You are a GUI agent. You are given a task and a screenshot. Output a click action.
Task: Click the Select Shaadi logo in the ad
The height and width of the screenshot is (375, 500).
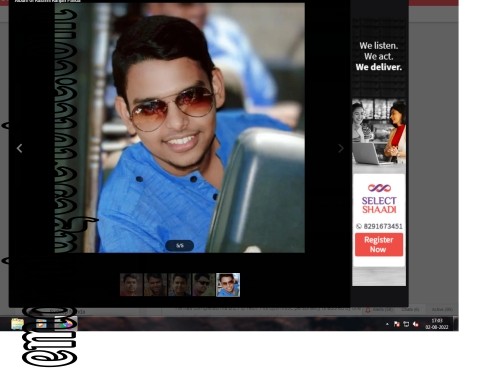click(x=379, y=198)
